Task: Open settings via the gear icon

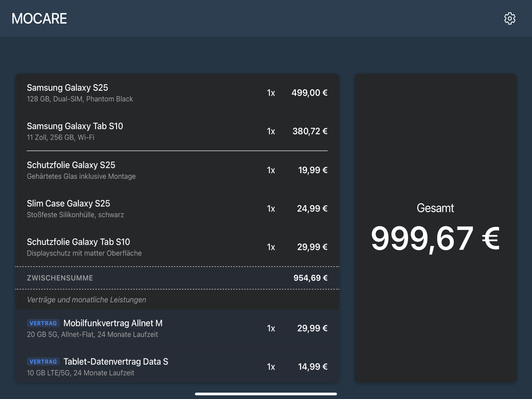Action: point(510,19)
